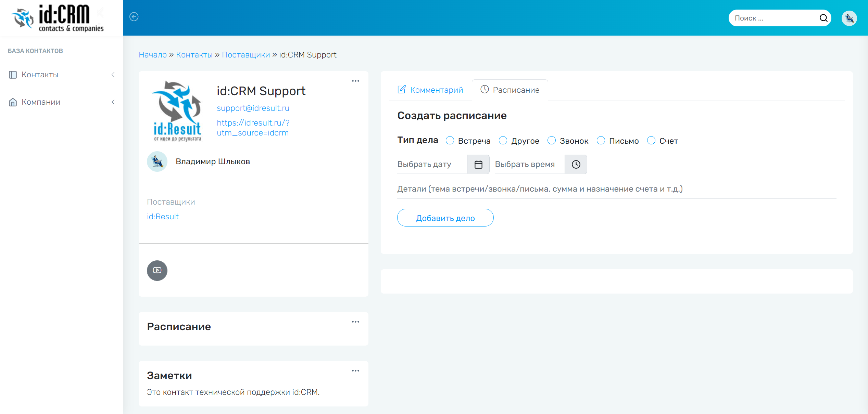868x414 pixels.
Task: Open the support@idresult.ru email link
Action: click(x=253, y=108)
